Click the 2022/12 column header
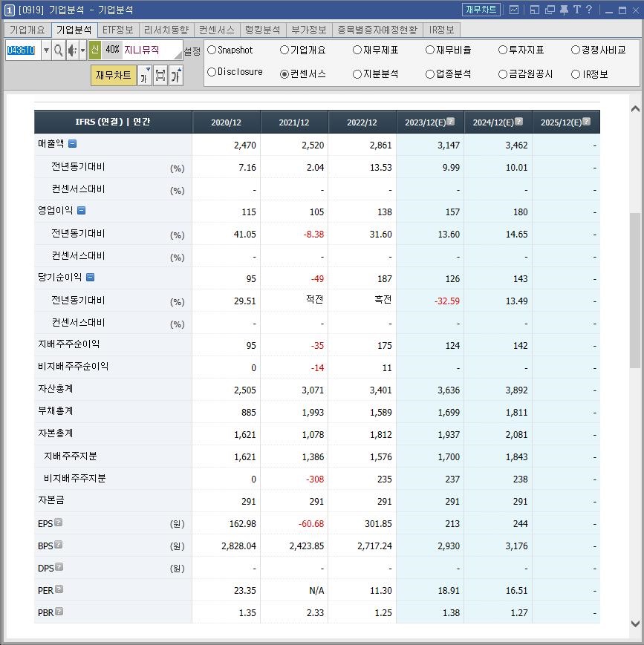Screen dimensions: 644x645 pyautogui.click(x=362, y=122)
